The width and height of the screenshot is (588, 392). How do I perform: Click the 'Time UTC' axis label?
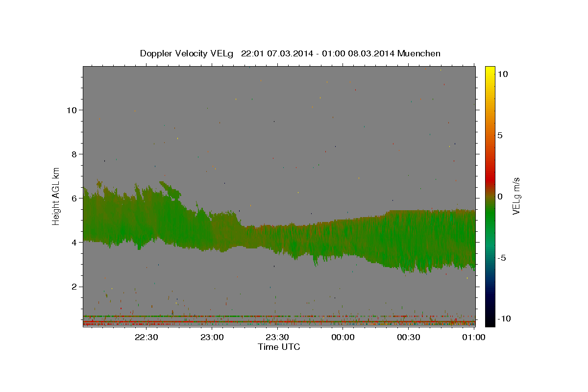pos(279,347)
